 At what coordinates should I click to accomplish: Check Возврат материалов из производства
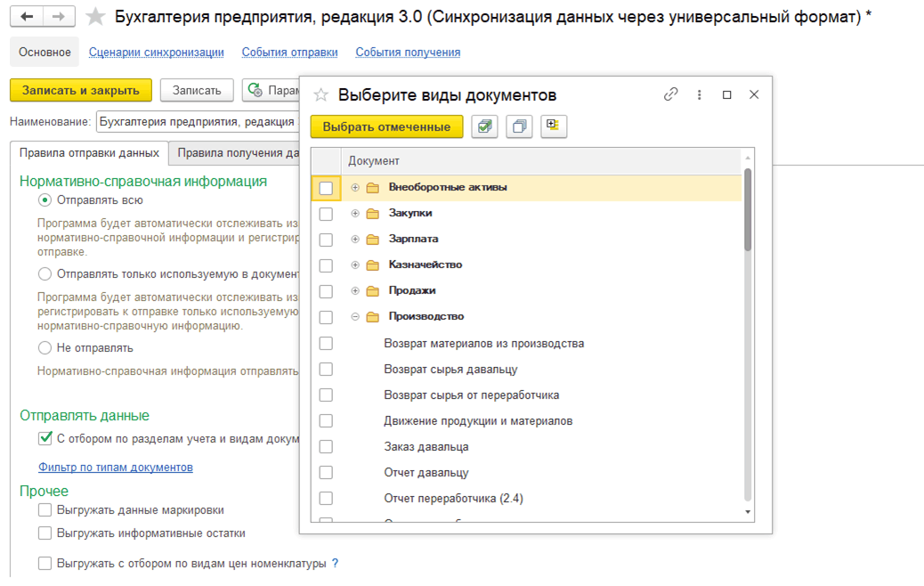(x=326, y=343)
